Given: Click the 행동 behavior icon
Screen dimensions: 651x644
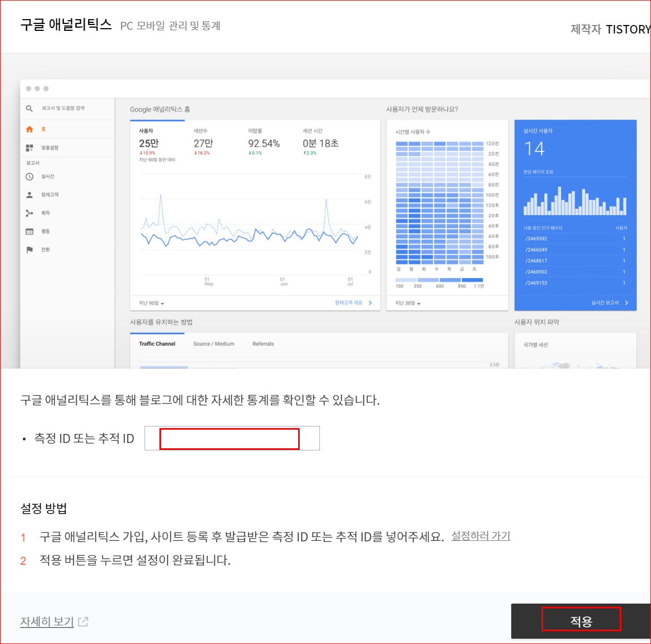Looking at the screenshot, I should [x=30, y=231].
